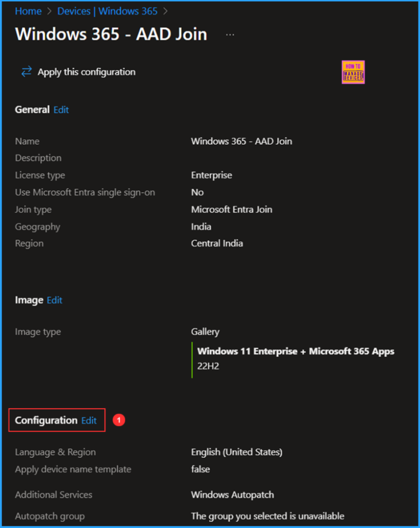The width and height of the screenshot is (420, 528).
Task: Click the Apply this configuration swap-arrows icon
Action: point(27,72)
